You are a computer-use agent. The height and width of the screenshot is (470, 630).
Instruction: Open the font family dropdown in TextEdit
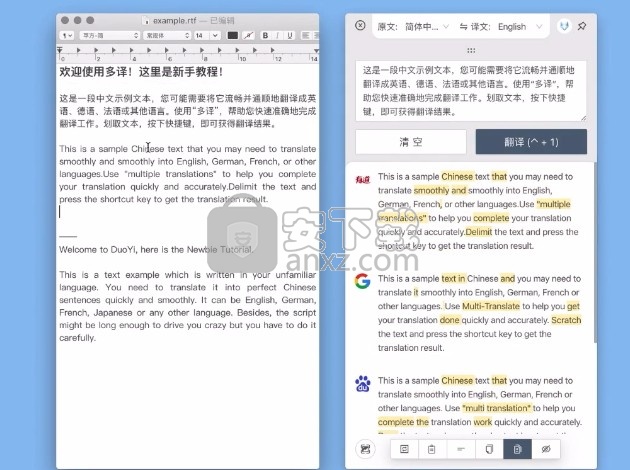point(109,36)
